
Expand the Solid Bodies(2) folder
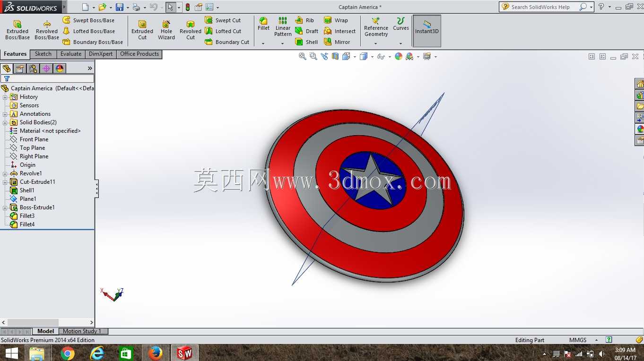[5, 122]
